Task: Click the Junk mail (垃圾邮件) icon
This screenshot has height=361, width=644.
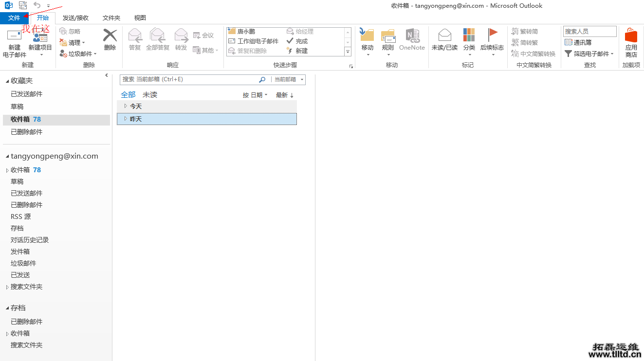Action: pos(78,54)
